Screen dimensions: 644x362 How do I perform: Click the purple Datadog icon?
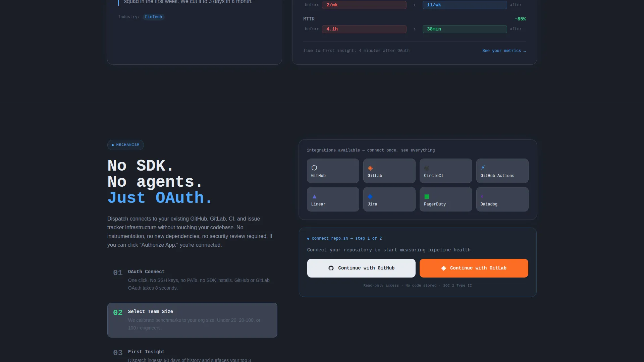pos(482,196)
